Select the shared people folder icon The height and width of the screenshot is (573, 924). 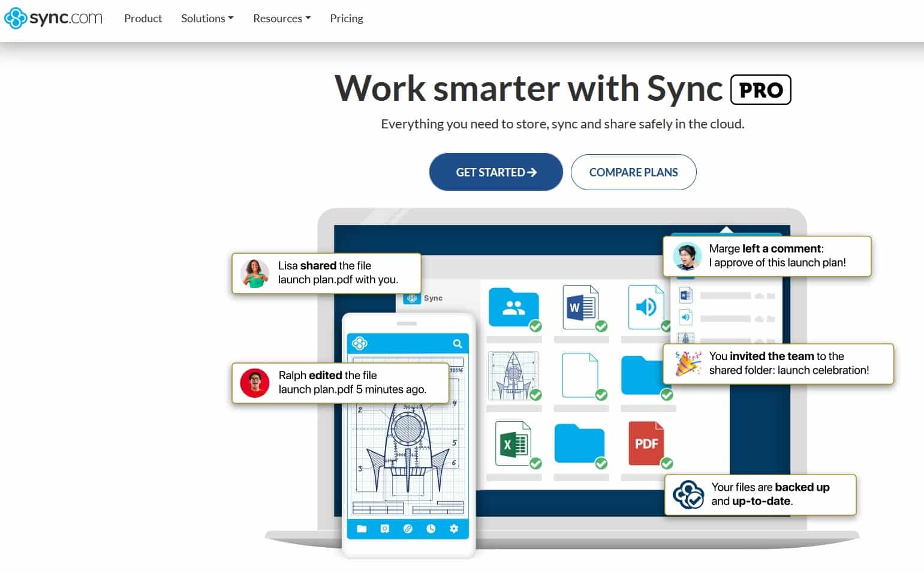[513, 307]
